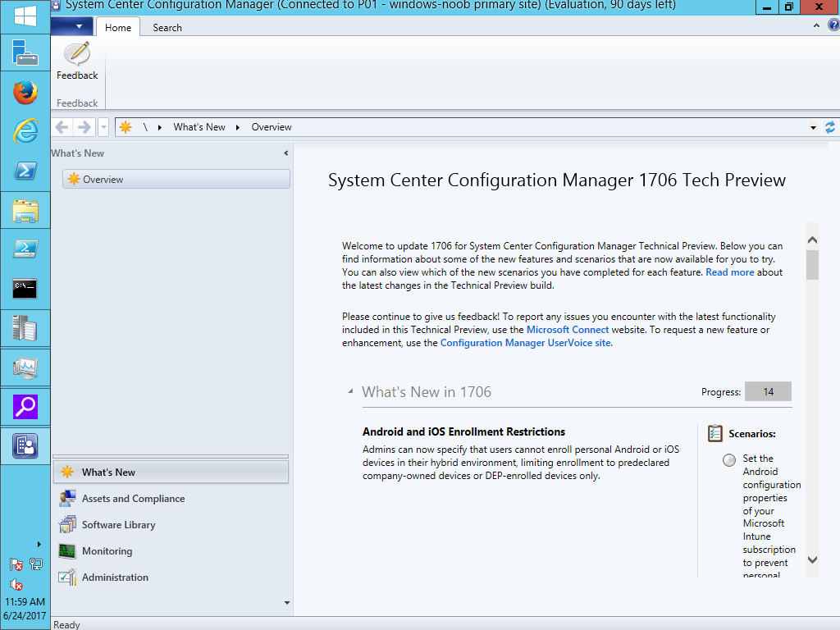Open the workspace list options arrow
Image resolution: width=840 pixels, height=630 pixels.
[x=287, y=603]
